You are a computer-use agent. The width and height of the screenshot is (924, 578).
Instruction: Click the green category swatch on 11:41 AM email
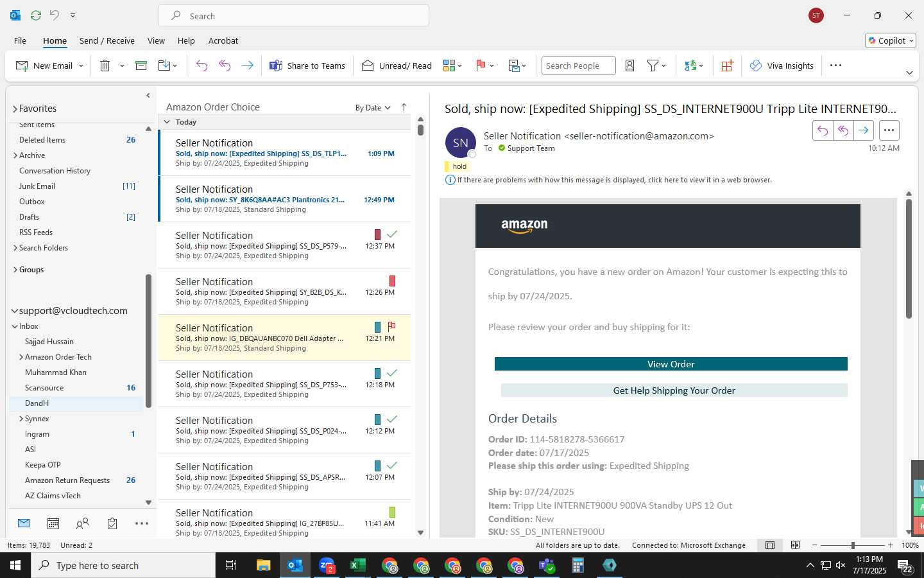pyautogui.click(x=392, y=512)
